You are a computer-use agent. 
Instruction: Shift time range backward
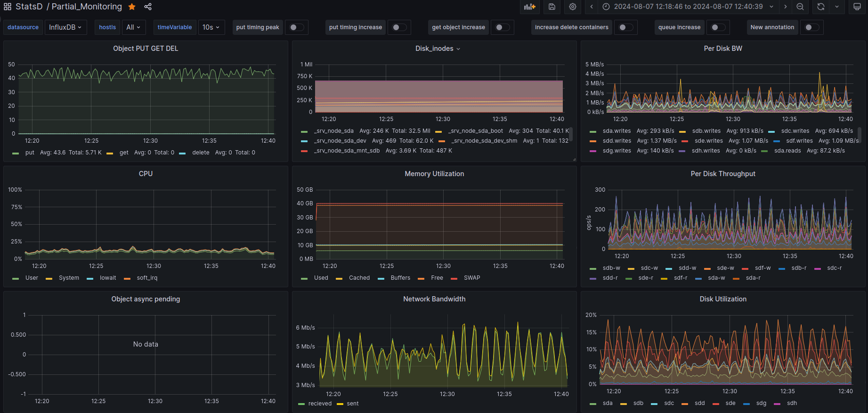point(592,7)
